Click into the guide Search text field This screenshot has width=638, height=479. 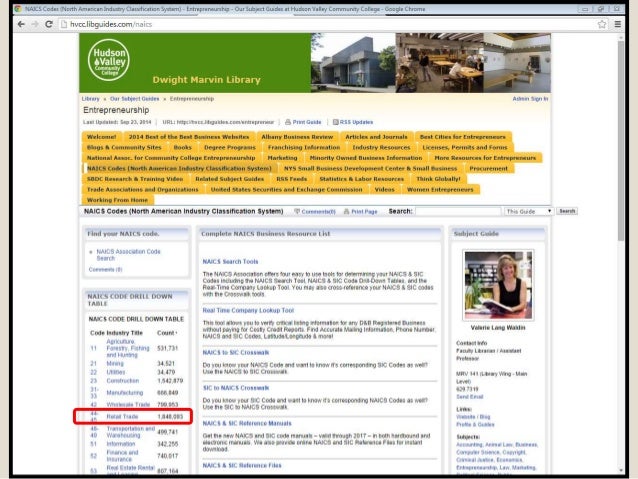tap(459, 212)
